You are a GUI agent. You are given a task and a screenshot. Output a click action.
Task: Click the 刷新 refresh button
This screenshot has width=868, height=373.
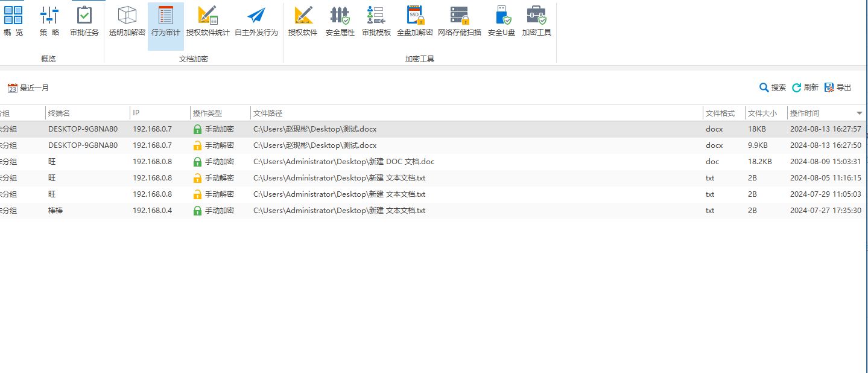click(805, 88)
